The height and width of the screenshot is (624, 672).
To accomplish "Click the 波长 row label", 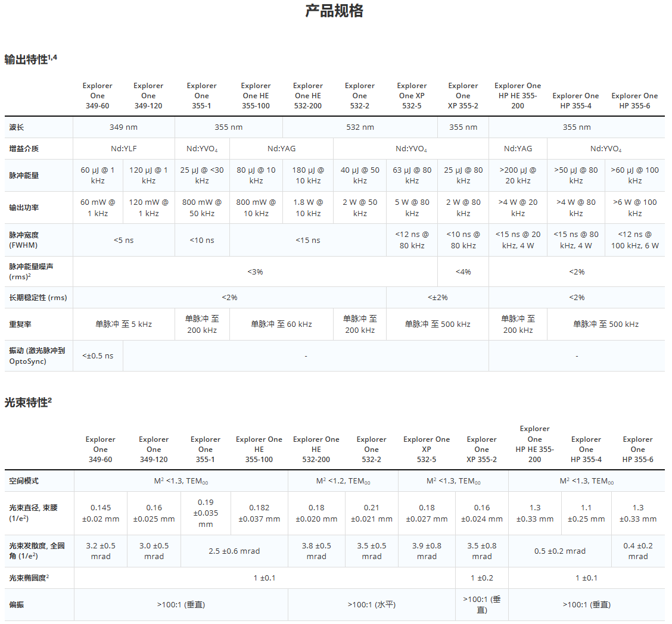I will 17,127.
